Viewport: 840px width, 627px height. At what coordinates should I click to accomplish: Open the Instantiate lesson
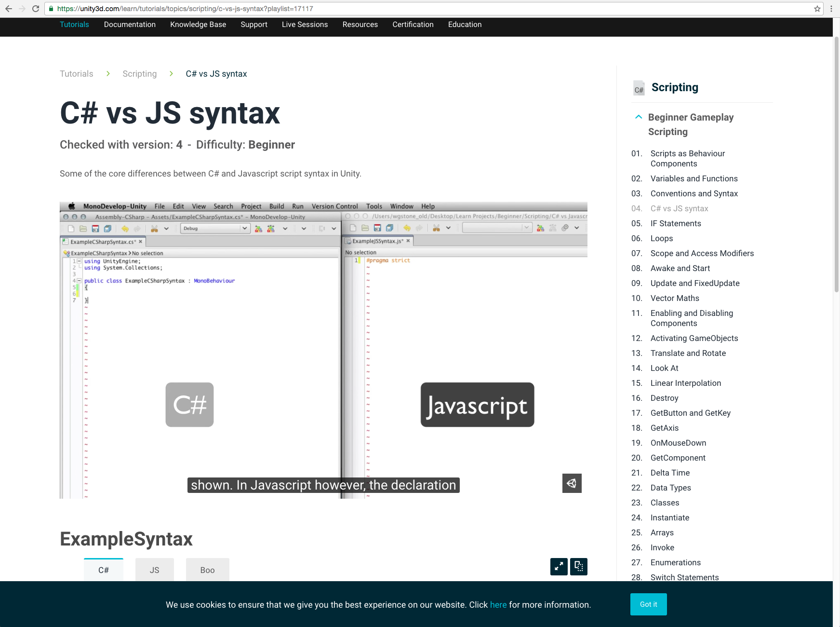coord(670,518)
